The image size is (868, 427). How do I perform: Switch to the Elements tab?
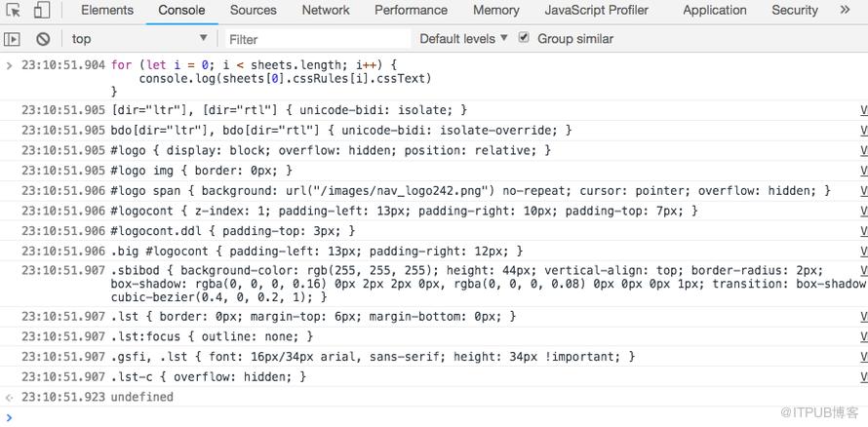point(107,11)
